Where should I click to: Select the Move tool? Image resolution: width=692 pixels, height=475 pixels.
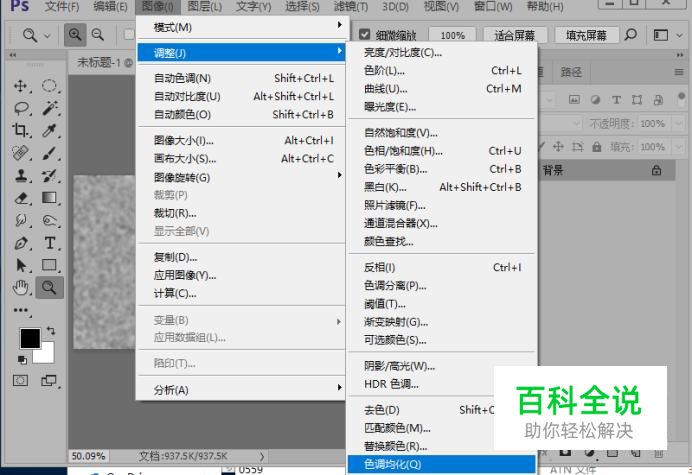21,85
